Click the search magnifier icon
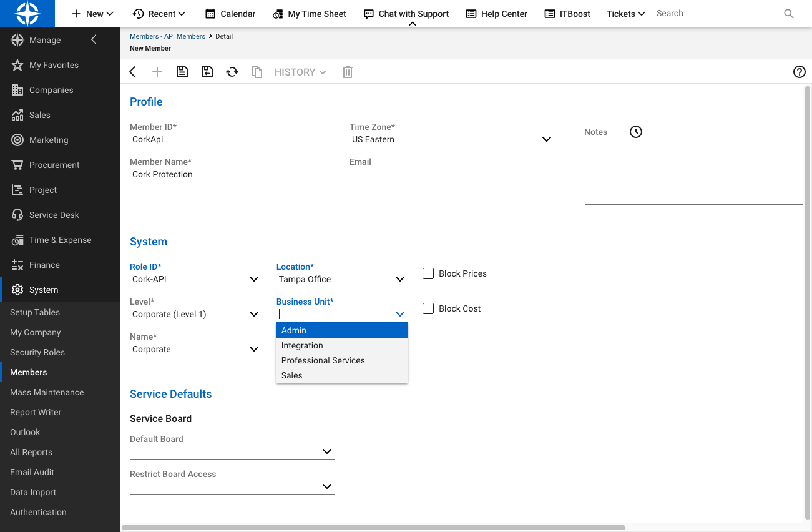Viewport: 812px width, 532px height. pos(789,14)
